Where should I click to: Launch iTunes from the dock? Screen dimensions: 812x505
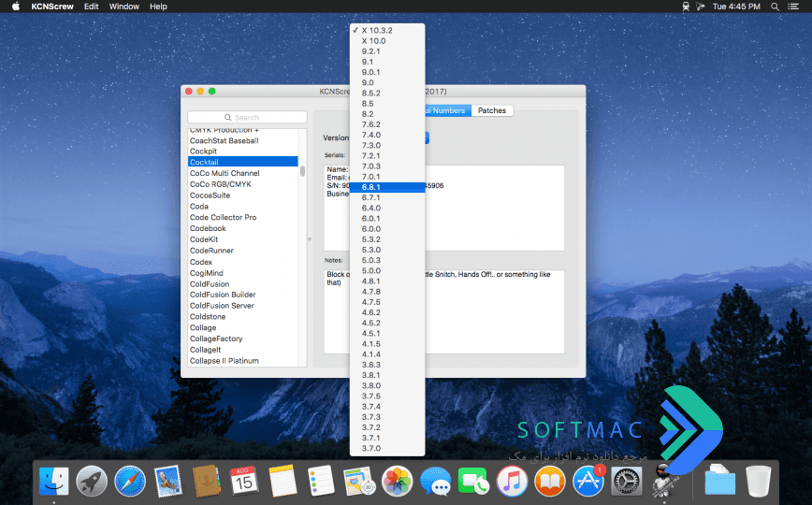point(512,482)
